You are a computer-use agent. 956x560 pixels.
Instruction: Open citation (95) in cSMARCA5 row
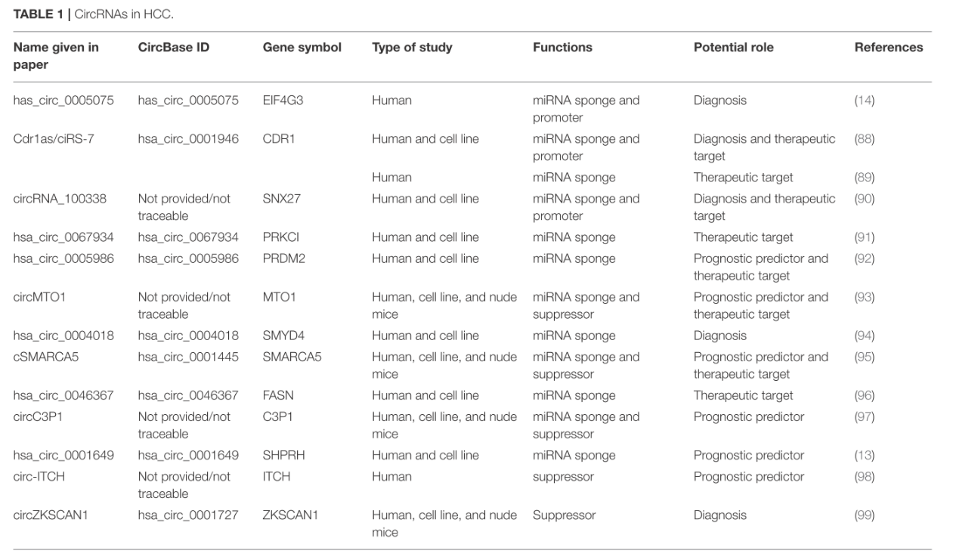coord(865,357)
